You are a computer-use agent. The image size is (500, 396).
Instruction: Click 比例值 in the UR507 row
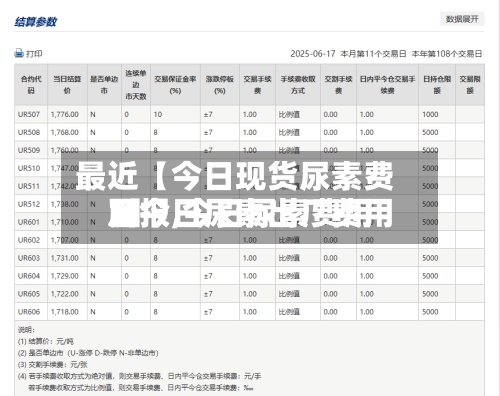pyautogui.click(x=289, y=114)
